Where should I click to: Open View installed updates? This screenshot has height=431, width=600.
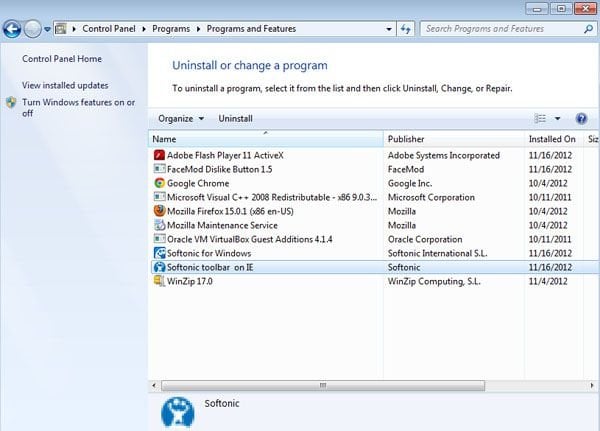(x=65, y=85)
